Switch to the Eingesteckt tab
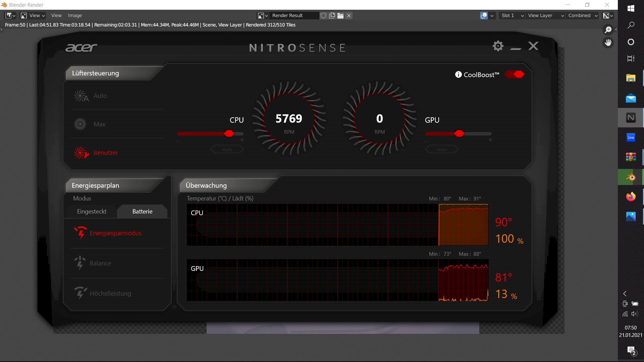The image size is (644, 362). pyautogui.click(x=92, y=212)
